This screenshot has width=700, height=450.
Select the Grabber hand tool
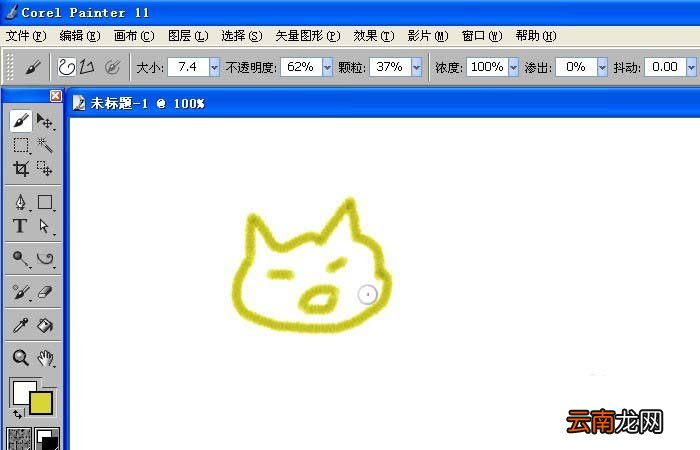(x=45, y=358)
